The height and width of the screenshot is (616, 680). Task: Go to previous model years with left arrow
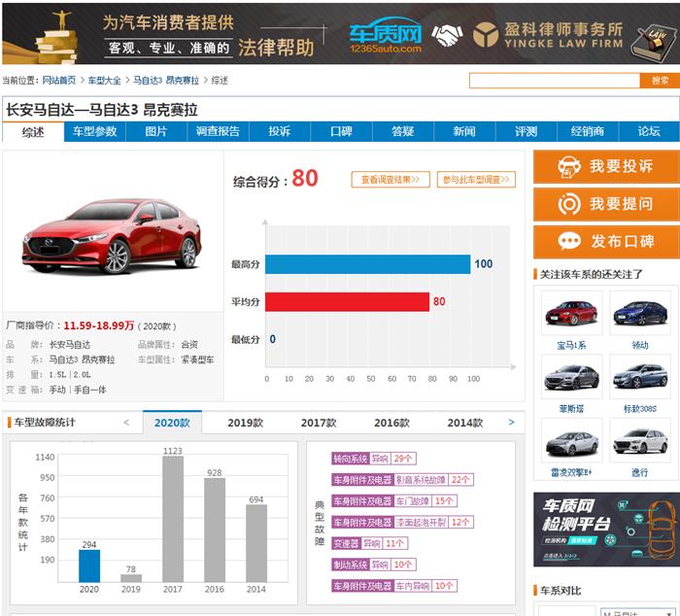126,422
